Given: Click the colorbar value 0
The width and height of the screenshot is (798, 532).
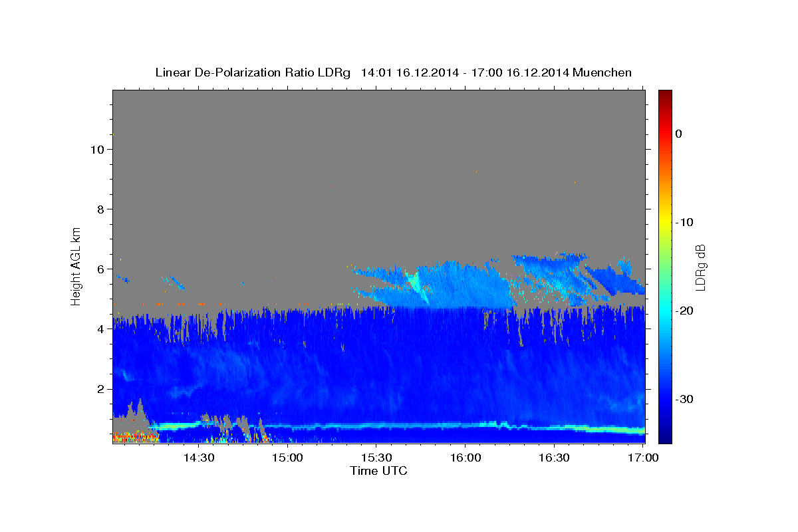Looking at the screenshot, I should tap(678, 134).
